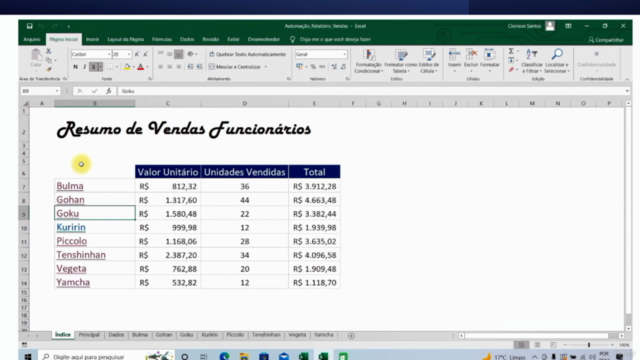Click the taskbar search box

click(106, 356)
